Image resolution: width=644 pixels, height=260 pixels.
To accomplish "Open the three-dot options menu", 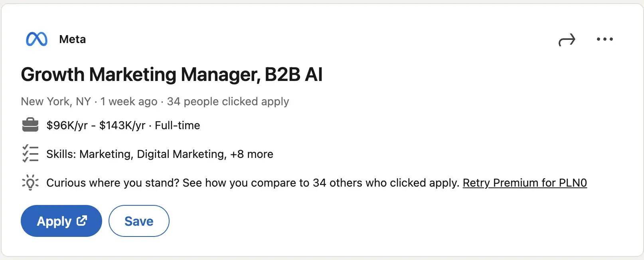I will tap(604, 39).
